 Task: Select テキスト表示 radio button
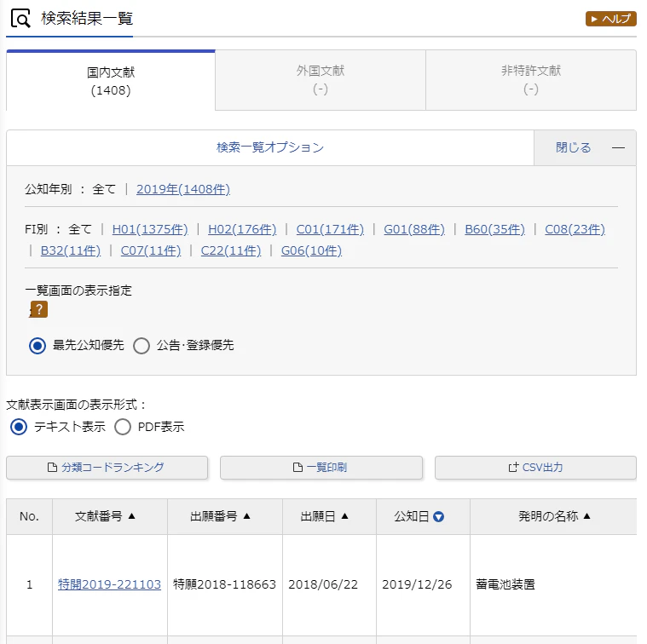coord(19,427)
